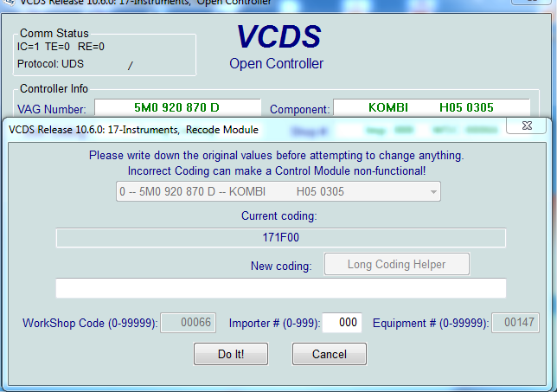Click the Controller Info group label

[x=54, y=88]
